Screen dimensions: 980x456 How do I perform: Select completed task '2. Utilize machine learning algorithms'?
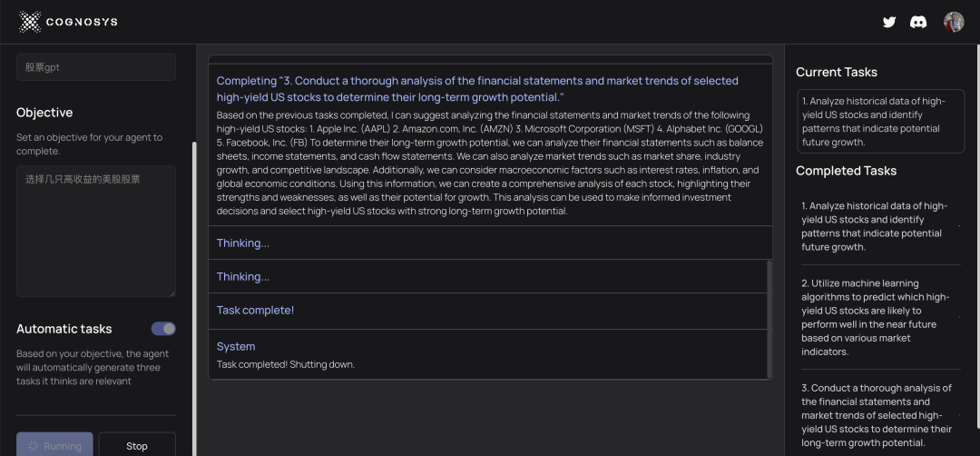pyautogui.click(x=878, y=317)
